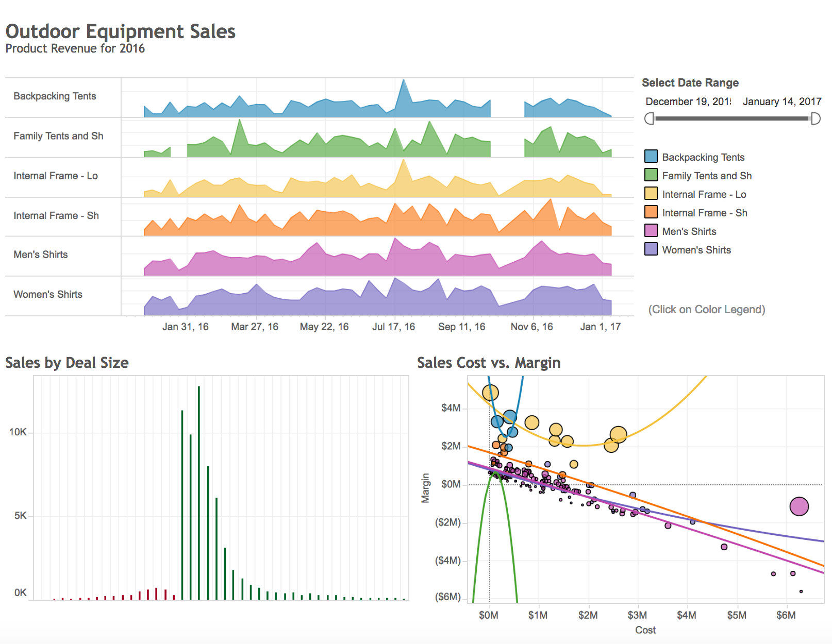Click the Sales by Deal Size title

pyautogui.click(x=67, y=363)
